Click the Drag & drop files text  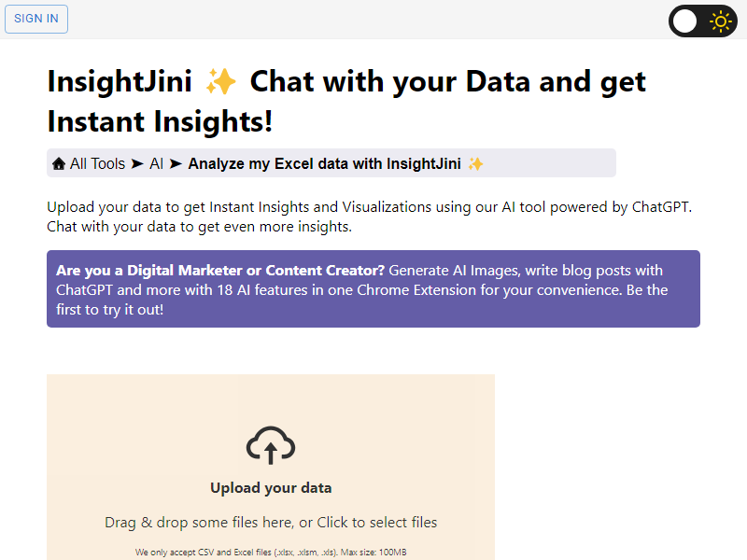pyautogui.click(x=271, y=522)
